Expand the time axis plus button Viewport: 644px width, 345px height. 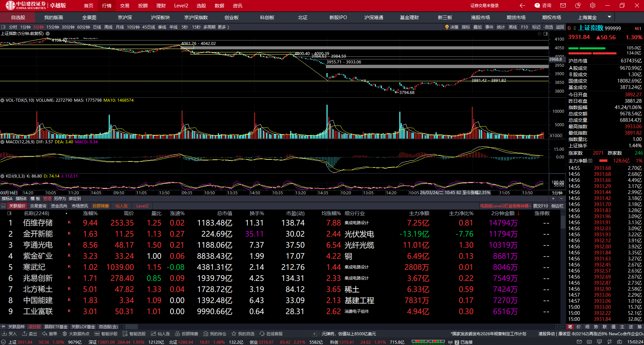tap(553, 199)
